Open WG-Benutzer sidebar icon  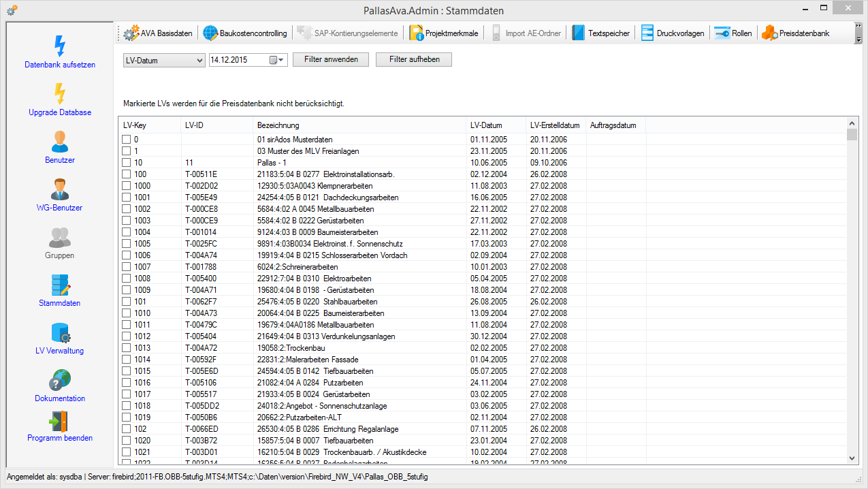[x=60, y=189]
